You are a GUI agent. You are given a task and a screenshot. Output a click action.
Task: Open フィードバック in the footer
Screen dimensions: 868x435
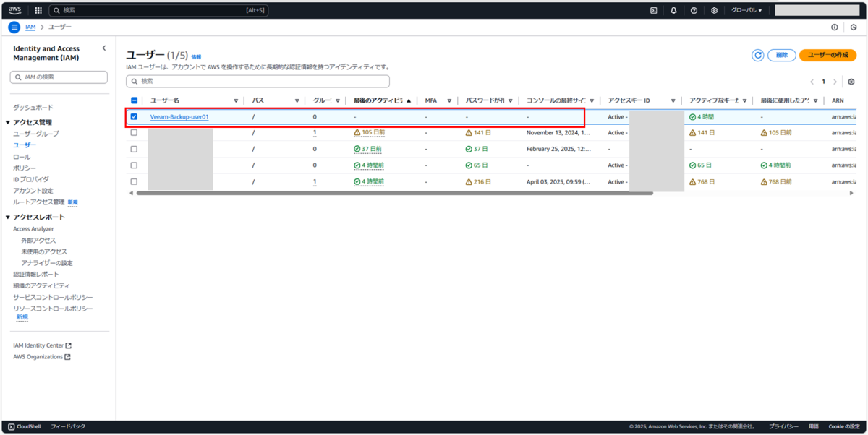(68, 426)
